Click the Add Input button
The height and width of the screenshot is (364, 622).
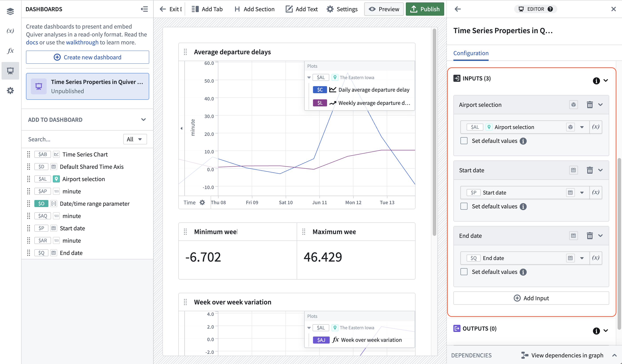pyautogui.click(x=531, y=298)
